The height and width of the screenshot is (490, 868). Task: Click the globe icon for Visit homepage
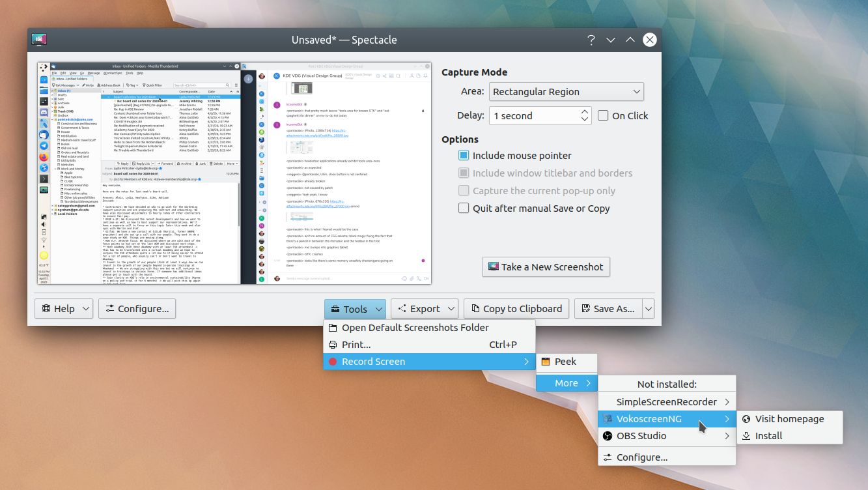coord(746,419)
